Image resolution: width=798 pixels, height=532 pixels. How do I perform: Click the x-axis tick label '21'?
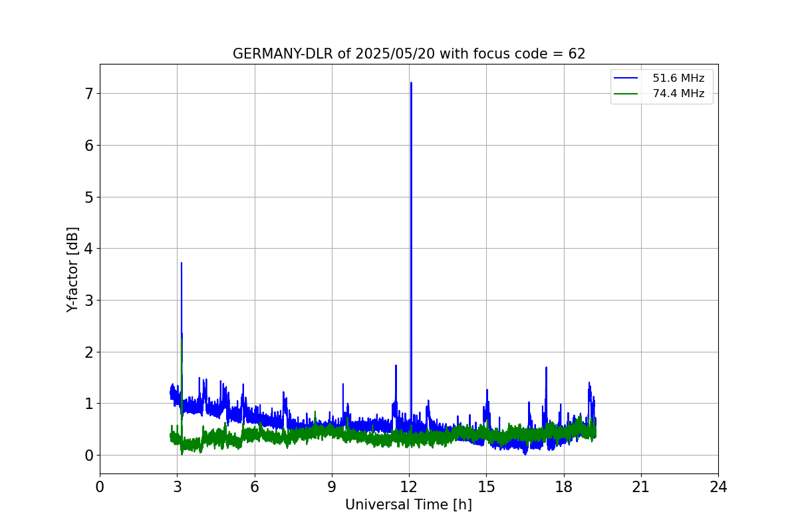tap(641, 487)
